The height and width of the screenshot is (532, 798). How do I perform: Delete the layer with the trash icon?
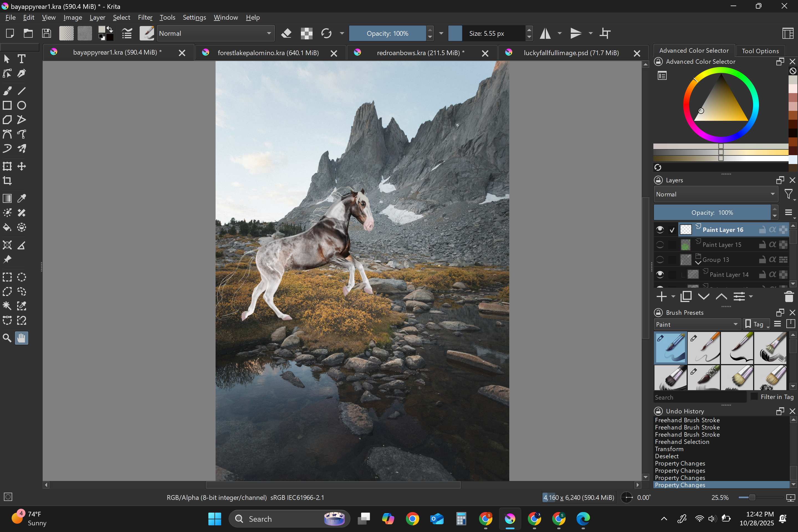789,296
